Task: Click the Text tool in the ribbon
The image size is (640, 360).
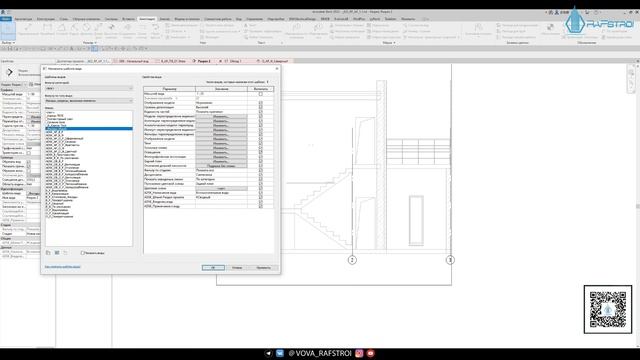Action: (250, 25)
